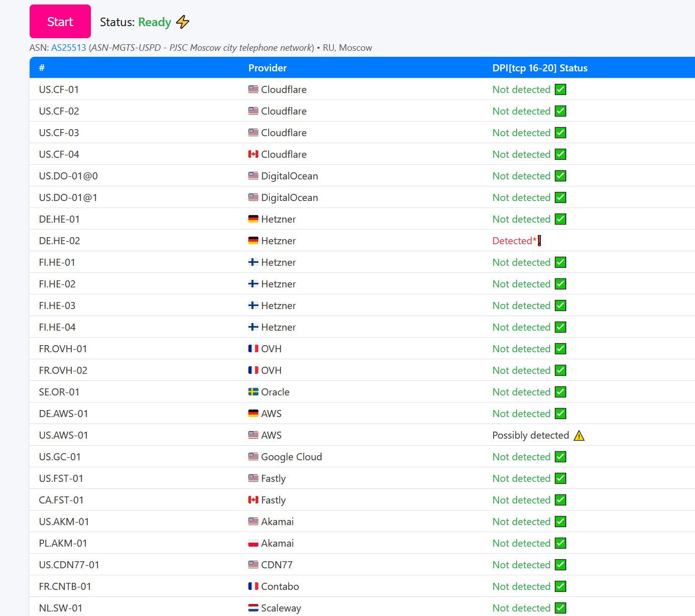Click the green checkmark in the FR.OVH-02 row

560,370
